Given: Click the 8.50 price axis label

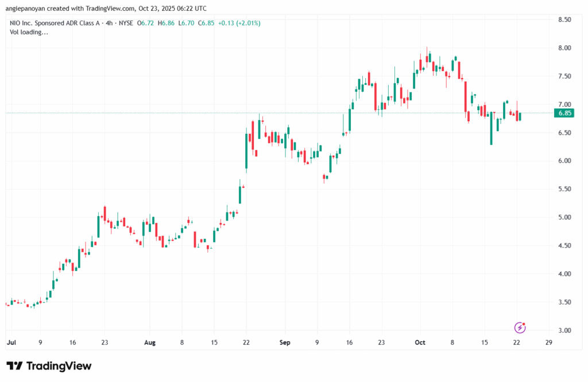Looking at the screenshot, I should (x=564, y=20).
